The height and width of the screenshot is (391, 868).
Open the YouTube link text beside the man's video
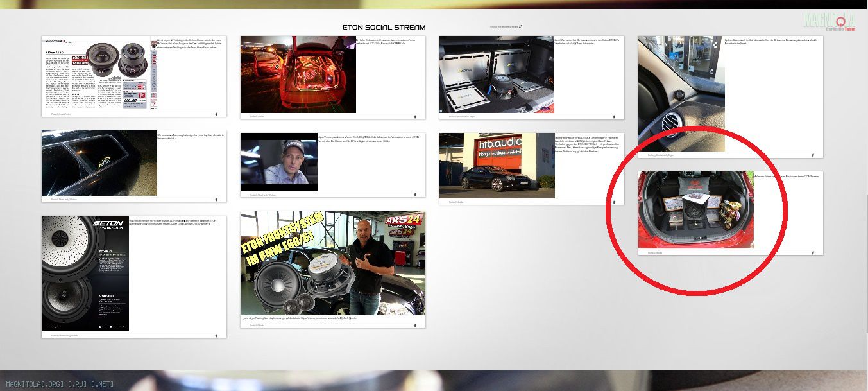tap(370, 138)
